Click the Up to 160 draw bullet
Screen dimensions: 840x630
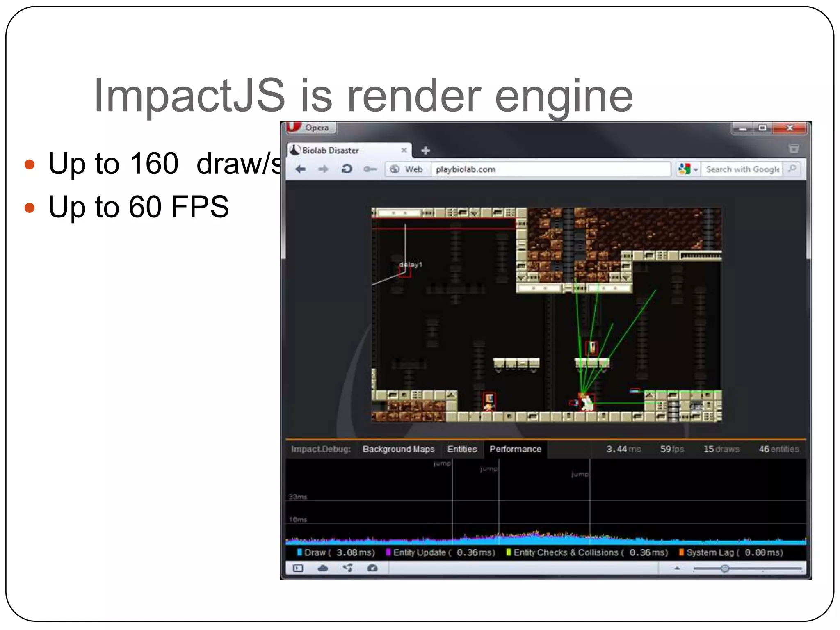point(164,163)
